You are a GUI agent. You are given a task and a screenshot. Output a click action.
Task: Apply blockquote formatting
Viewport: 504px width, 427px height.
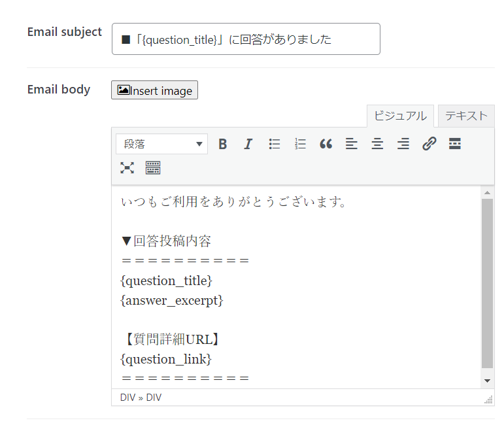click(x=326, y=144)
